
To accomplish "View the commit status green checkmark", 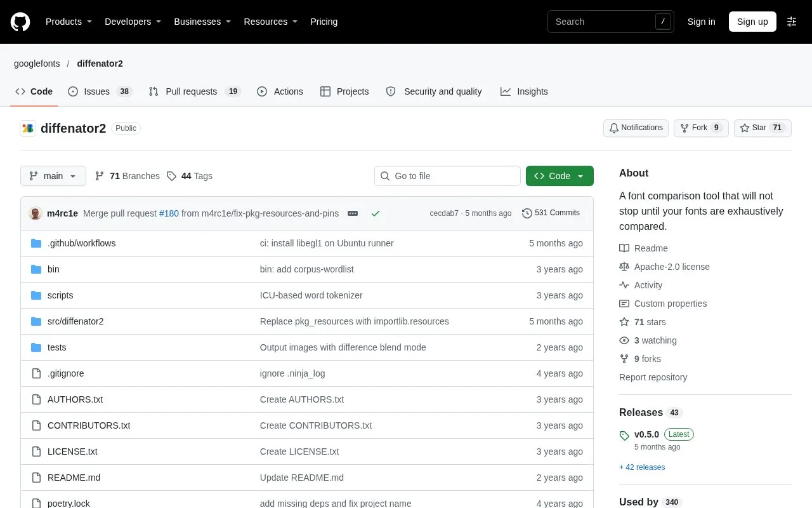I will point(376,213).
